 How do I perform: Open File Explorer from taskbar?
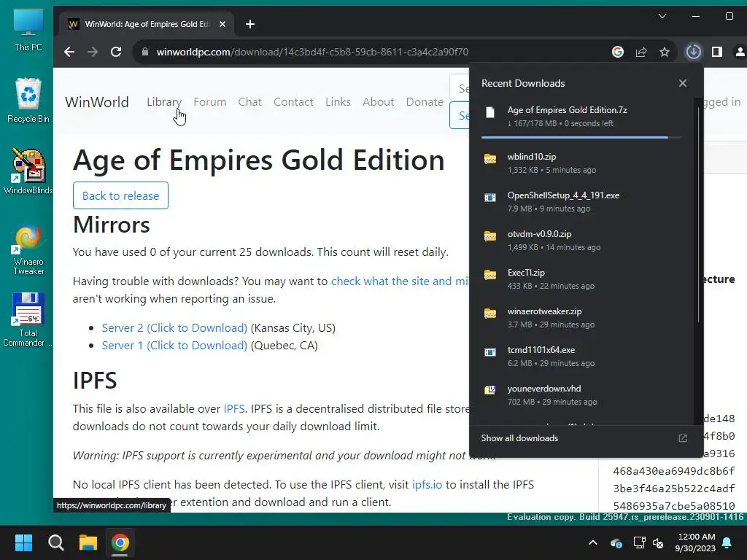pos(88,542)
